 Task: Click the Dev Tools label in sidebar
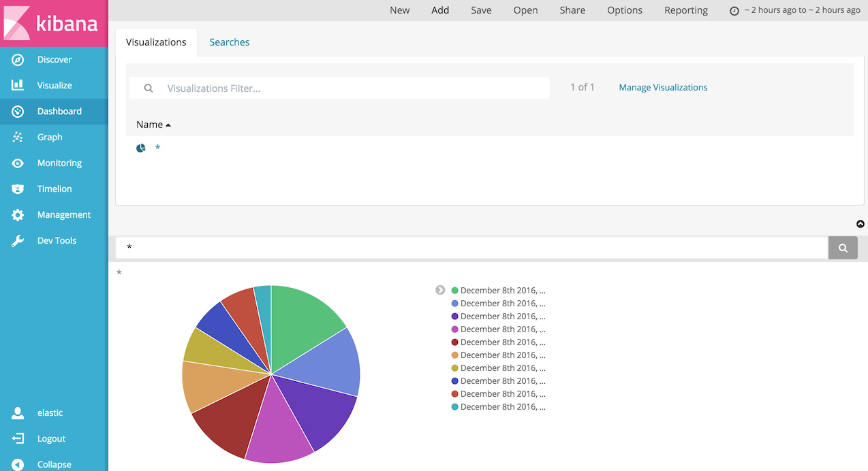(57, 241)
